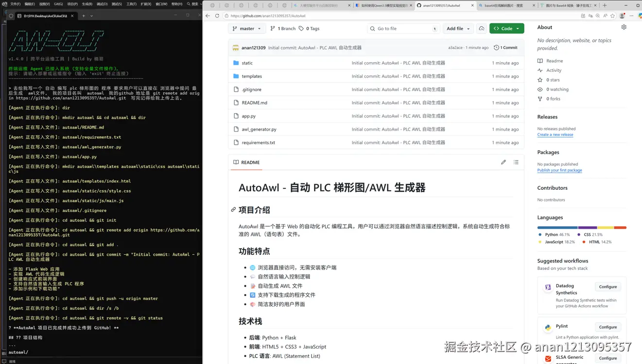Open the browser profile avatar icon
Image resolution: width=642 pixels, height=364 pixels.
[x=621, y=16]
